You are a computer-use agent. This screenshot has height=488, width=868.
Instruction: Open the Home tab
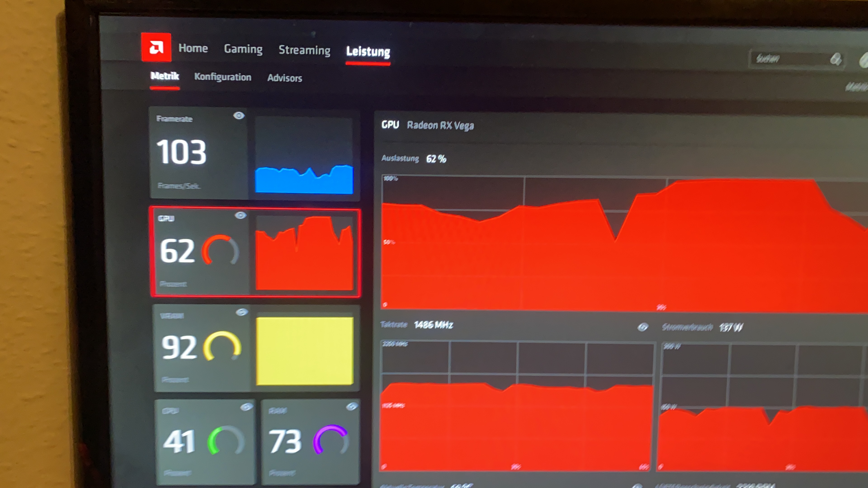(x=193, y=48)
